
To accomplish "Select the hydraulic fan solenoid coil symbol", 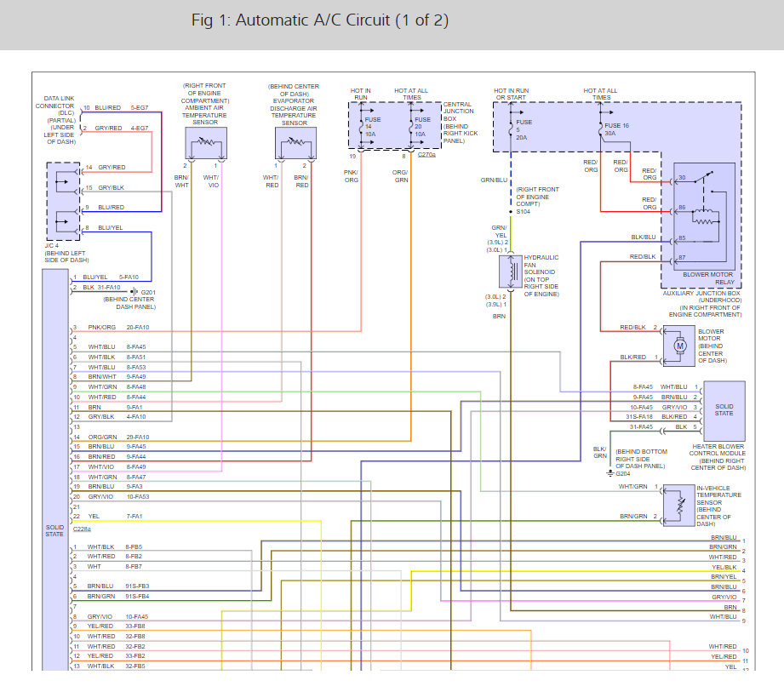I will [x=513, y=272].
